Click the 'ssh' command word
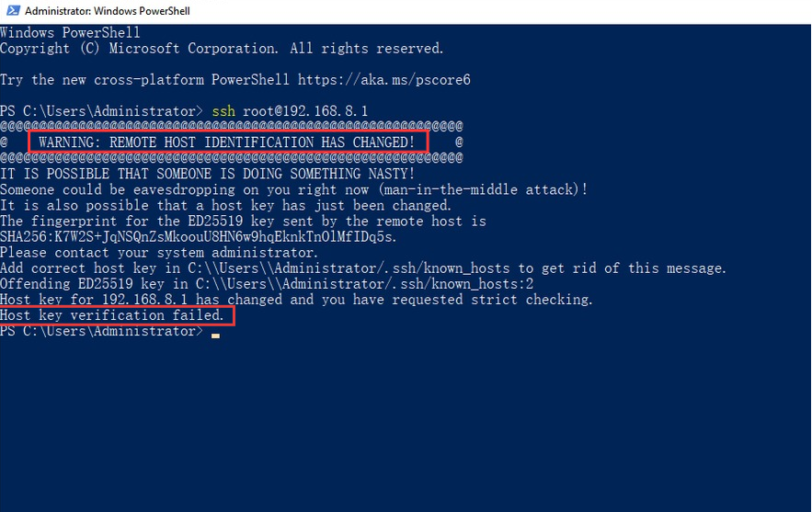The image size is (812, 512). tap(223, 111)
